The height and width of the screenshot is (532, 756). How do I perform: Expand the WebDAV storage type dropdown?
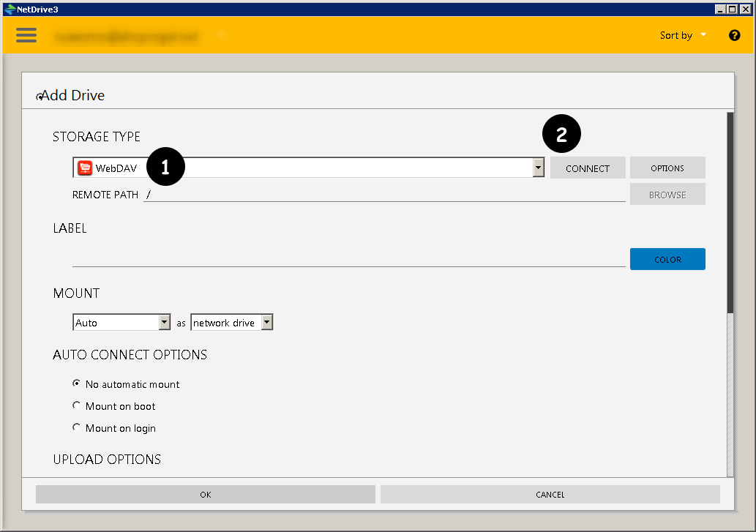[x=538, y=168]
